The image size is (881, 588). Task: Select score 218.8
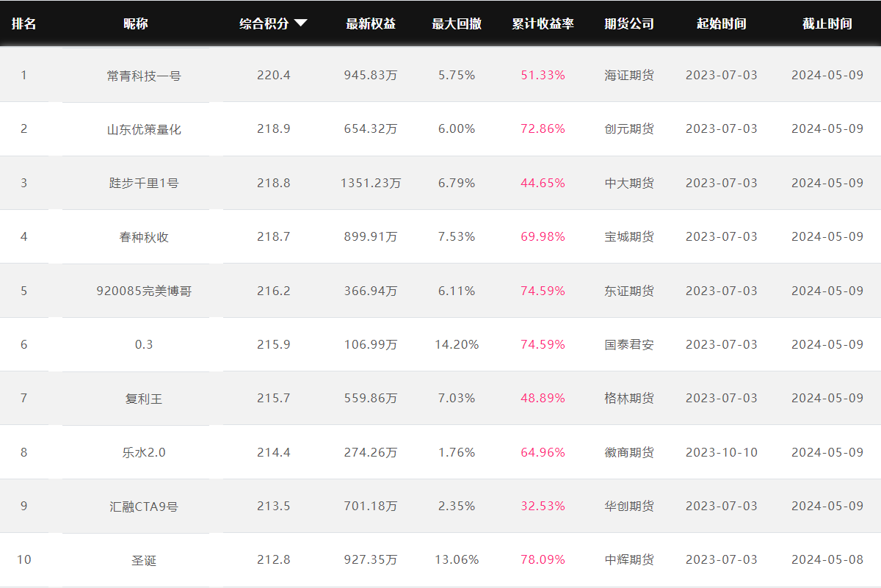(x=274, y=183)
